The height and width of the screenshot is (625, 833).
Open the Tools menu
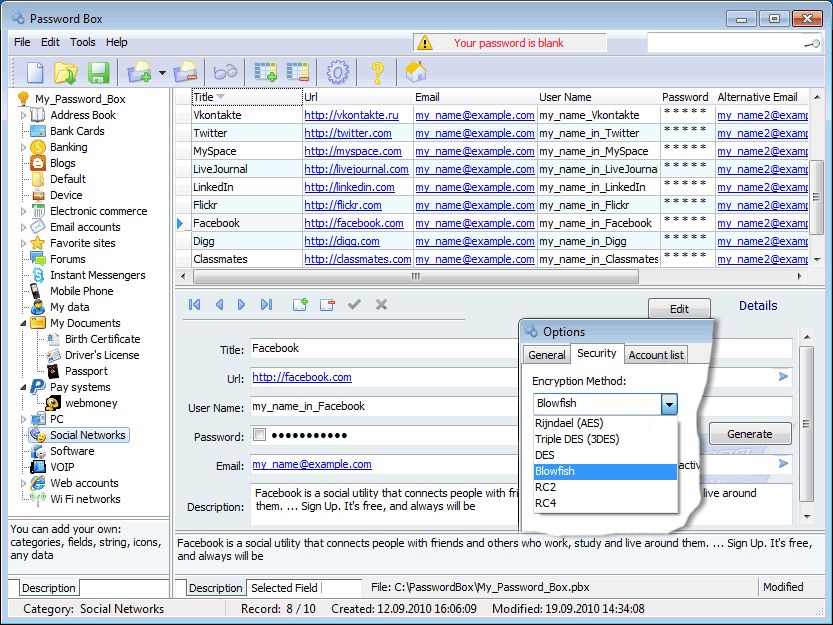pos(83,42)
